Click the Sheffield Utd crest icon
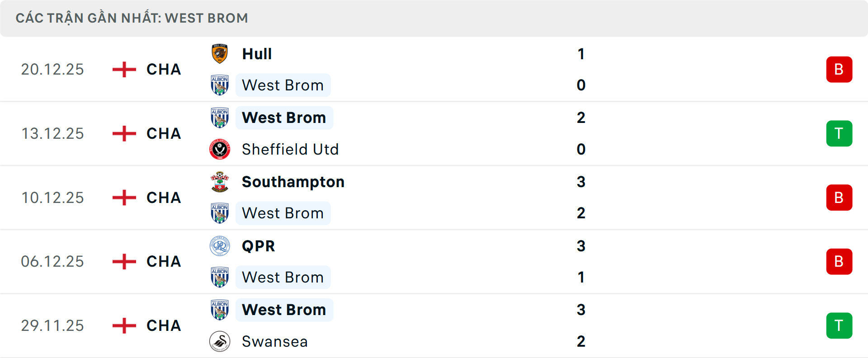 [220, 149]
